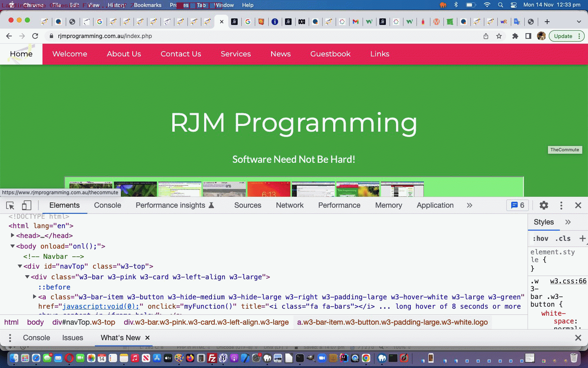Switch to the Sources tab
The image size is (588, 368).
(x=247, y=205)
